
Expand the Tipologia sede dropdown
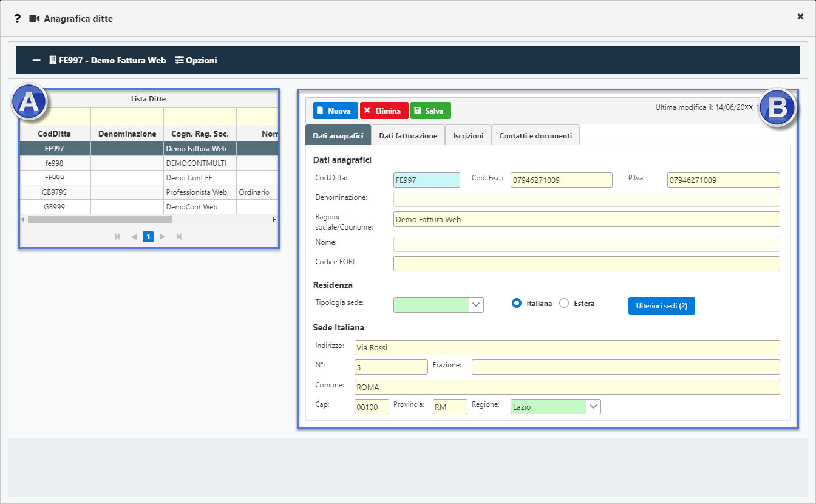point(476,304)
